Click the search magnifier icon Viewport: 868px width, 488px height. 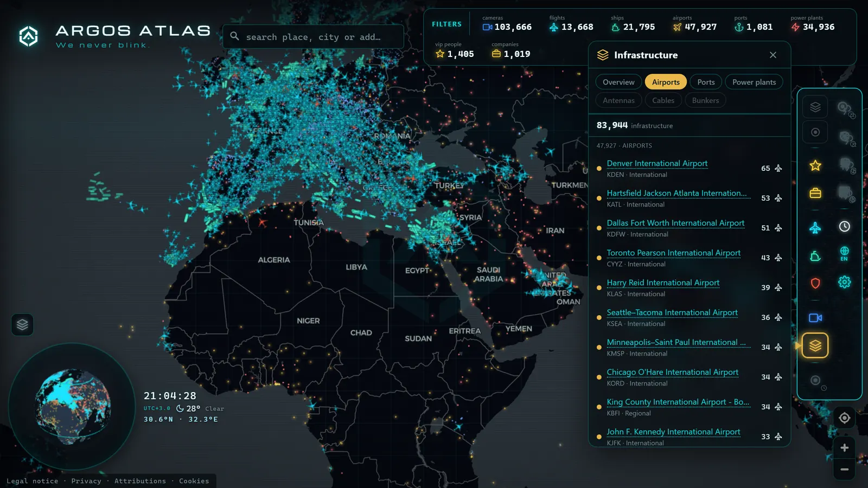point(234,36)
